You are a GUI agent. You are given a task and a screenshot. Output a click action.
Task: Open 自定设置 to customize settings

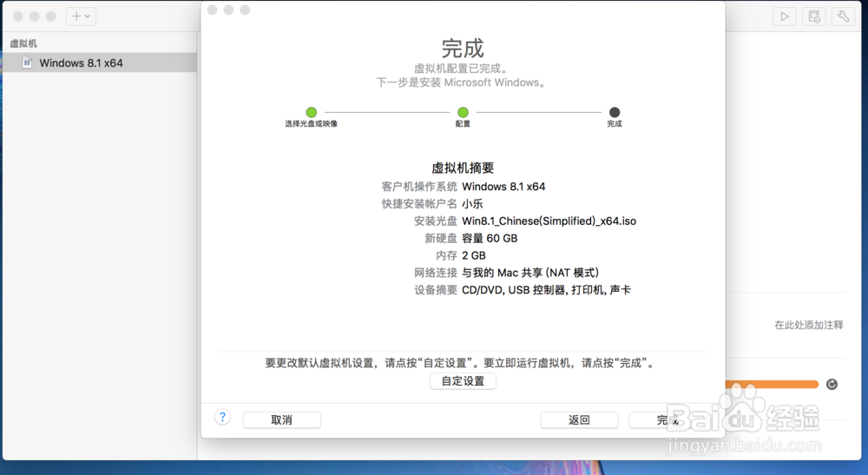click(x=463, y=381)
